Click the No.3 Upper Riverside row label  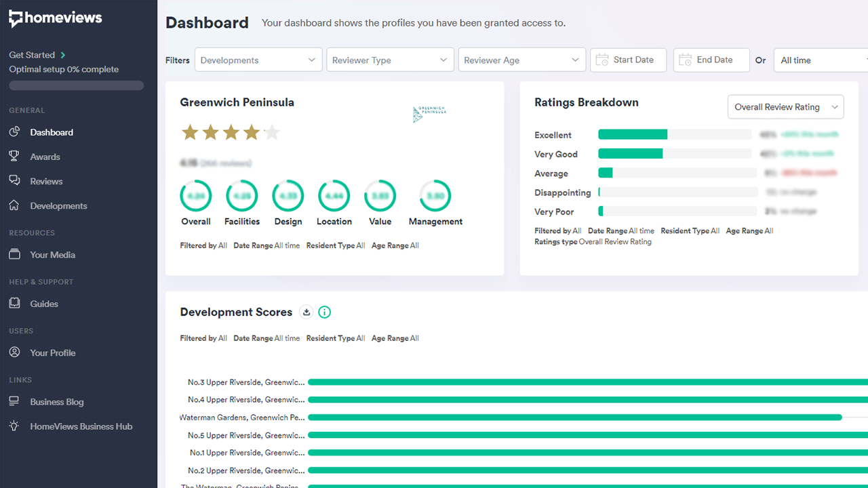click(x=246, y=382)
